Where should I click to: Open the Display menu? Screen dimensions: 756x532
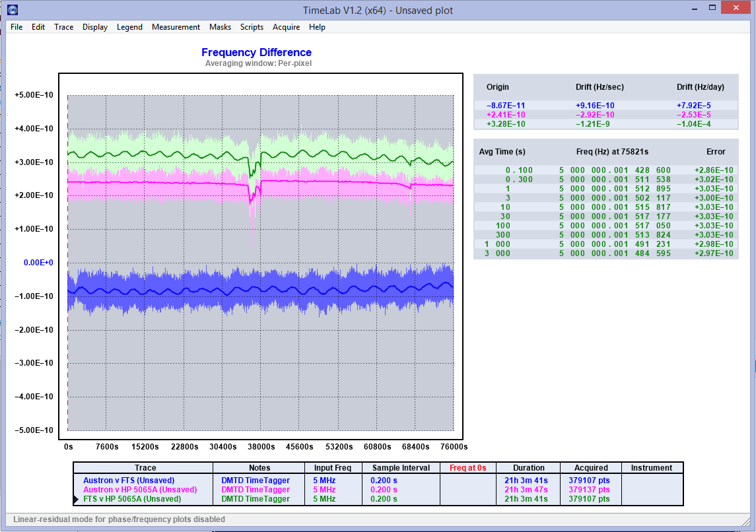(x=95, y=27)
